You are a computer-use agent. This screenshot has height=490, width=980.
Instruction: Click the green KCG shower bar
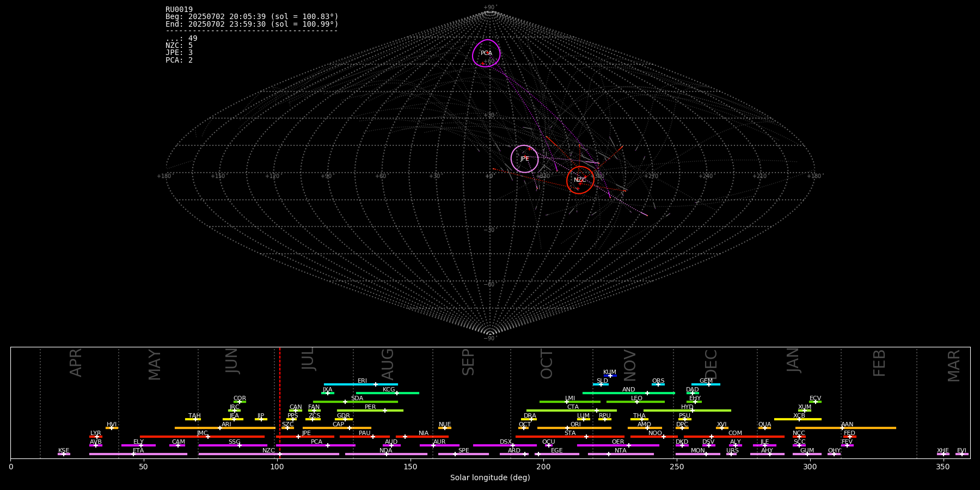click(x=388, y=393)
